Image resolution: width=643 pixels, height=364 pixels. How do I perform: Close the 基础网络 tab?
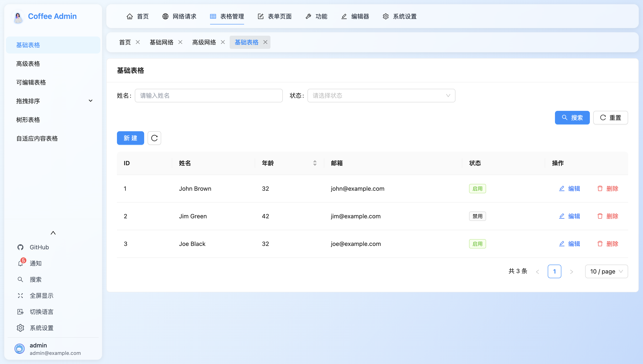tap(180, 42)
